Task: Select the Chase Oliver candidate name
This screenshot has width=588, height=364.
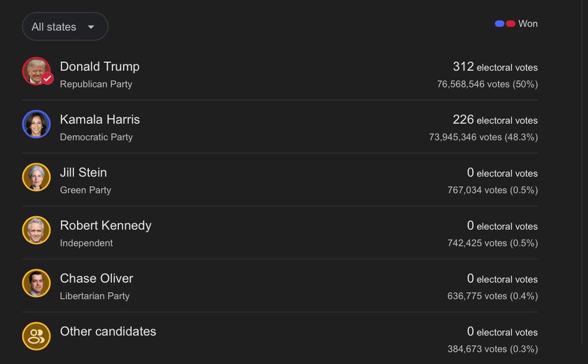Action: (x=96, y=278)
